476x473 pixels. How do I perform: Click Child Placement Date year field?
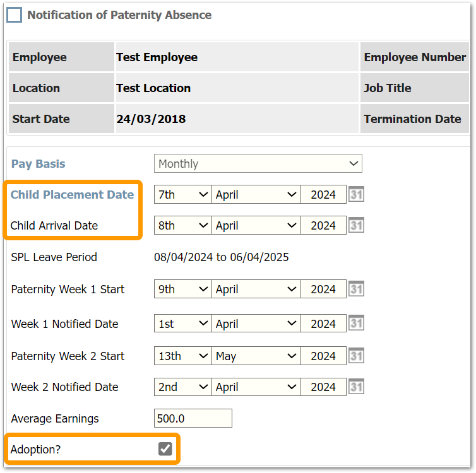(x=323, y=195)
